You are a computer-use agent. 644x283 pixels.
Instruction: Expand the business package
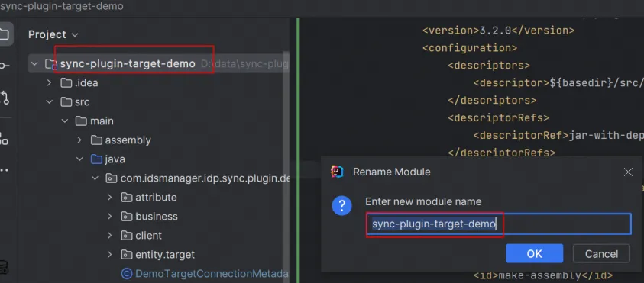(x=110, y=217)
